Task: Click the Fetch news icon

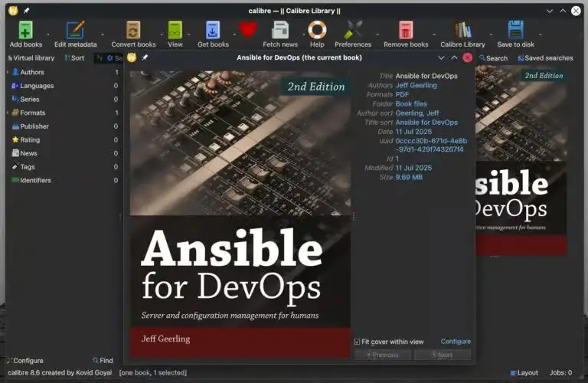Action: 280,30
